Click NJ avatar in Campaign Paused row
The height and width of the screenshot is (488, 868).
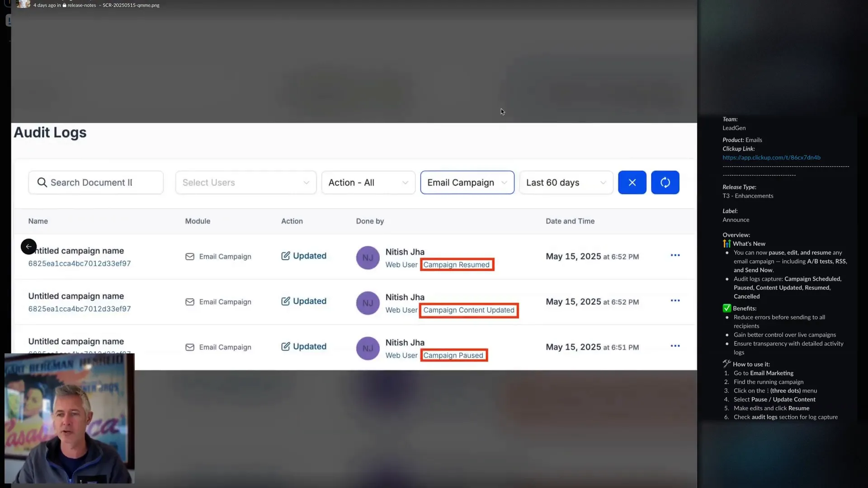pyautogui.click(x=368, y=348)
